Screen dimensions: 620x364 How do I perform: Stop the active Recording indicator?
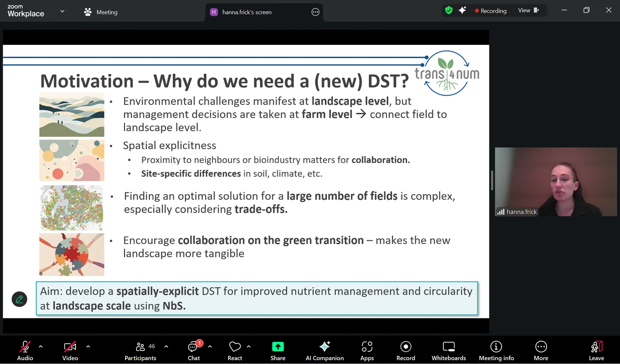click(x=491, y=10)
